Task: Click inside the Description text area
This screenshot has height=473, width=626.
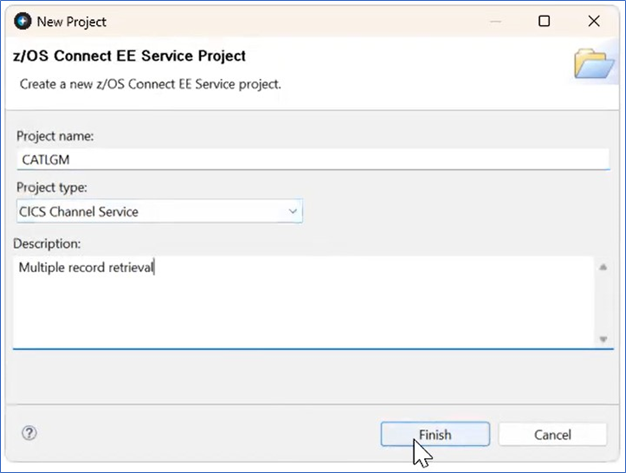Action: click(303, 303)
